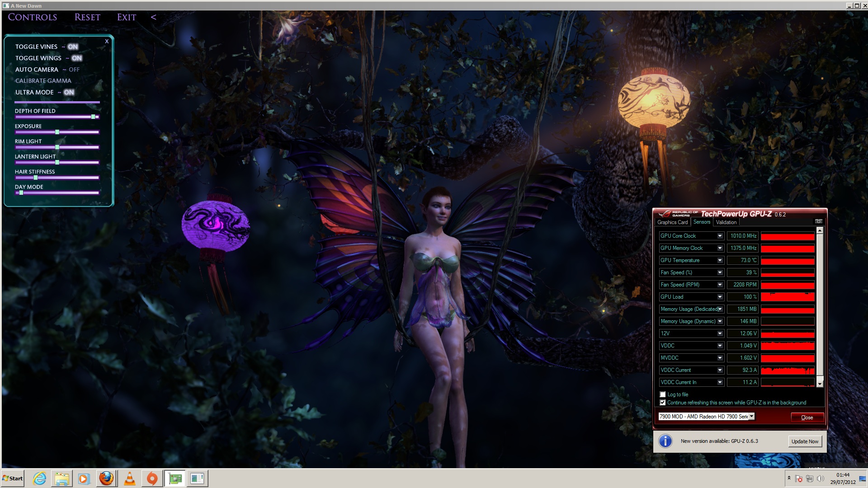Click the volume speaker tray icon
Image resolution: width=868 pixels, height=488 pixels.
click(x=821, y=479)
